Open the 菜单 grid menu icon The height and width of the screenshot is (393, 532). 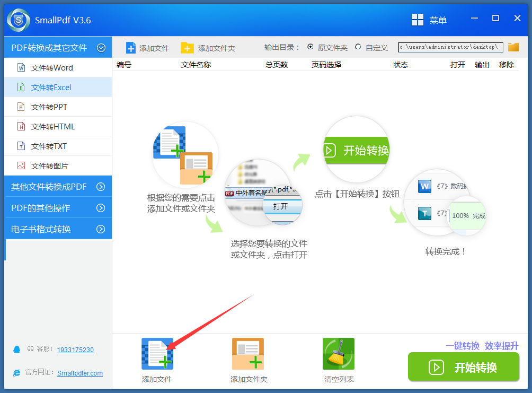click(x=418, y=20)
